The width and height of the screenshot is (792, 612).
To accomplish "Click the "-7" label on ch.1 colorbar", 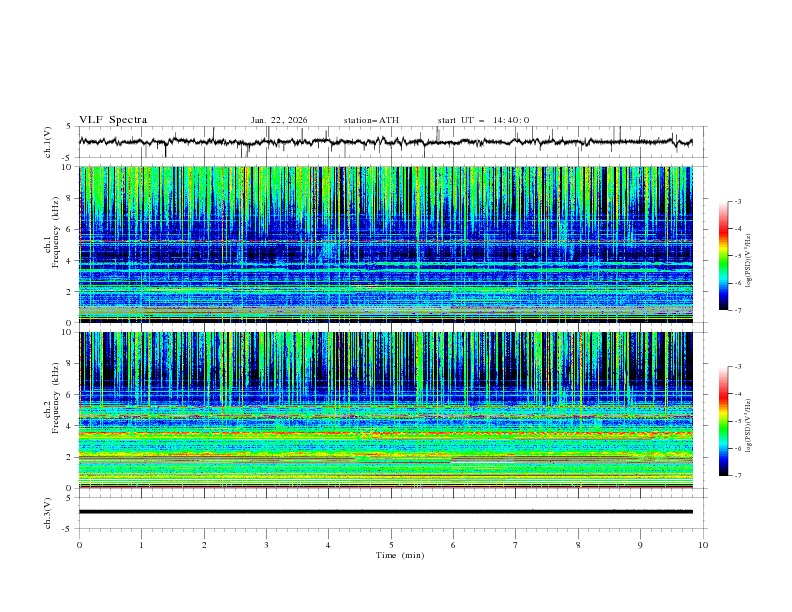I will 738,310.
